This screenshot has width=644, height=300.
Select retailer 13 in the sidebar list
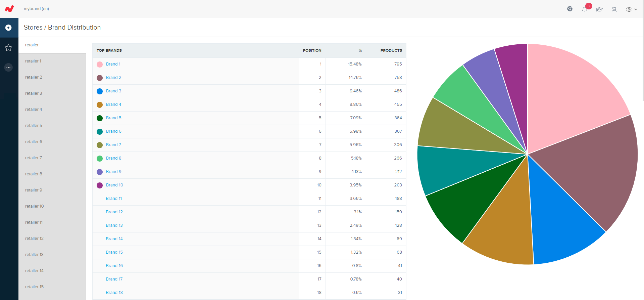[x=52, y=255]
